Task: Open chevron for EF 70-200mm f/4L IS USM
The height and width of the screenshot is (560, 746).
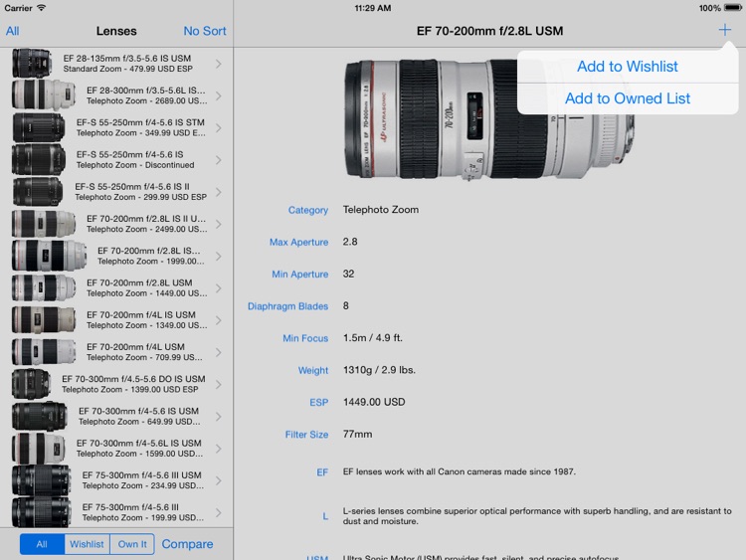Action: pyautogui.click(x=219, y=320)
